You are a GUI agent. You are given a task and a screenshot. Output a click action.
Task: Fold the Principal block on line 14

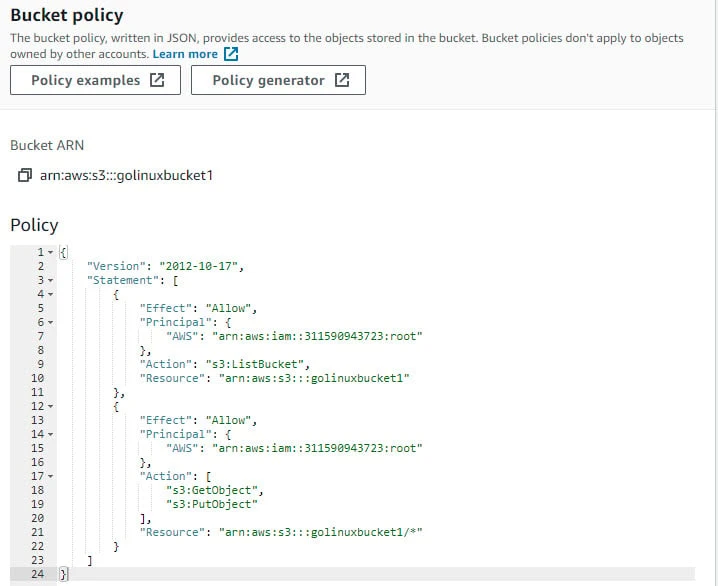tap(51, 434)
